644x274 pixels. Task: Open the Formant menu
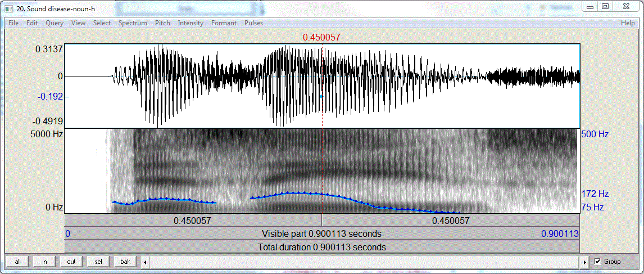(x=224, y=23)
